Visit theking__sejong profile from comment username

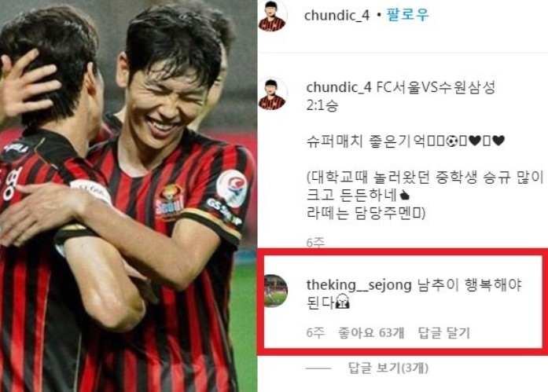[359, 285]
